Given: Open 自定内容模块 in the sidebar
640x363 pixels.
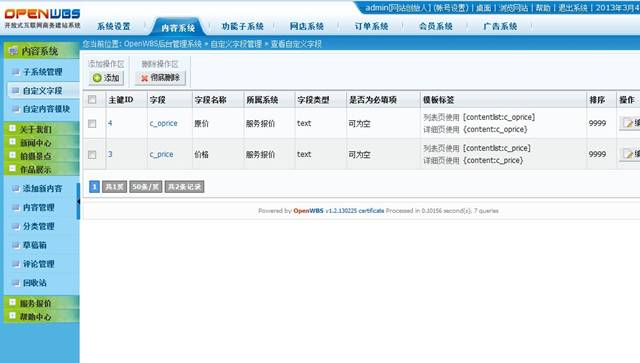Looking at the screenshot, I should 47,109.
